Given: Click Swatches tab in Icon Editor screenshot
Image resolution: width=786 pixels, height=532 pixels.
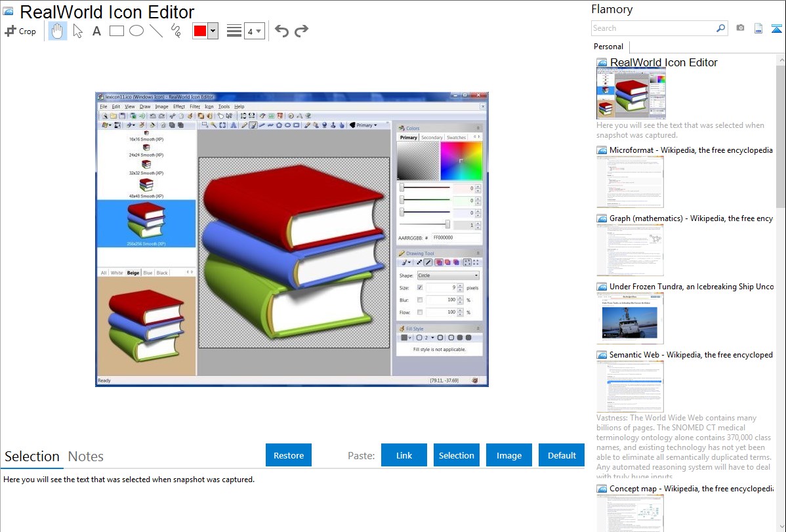Looking at the screenshot, I should 456,137.
